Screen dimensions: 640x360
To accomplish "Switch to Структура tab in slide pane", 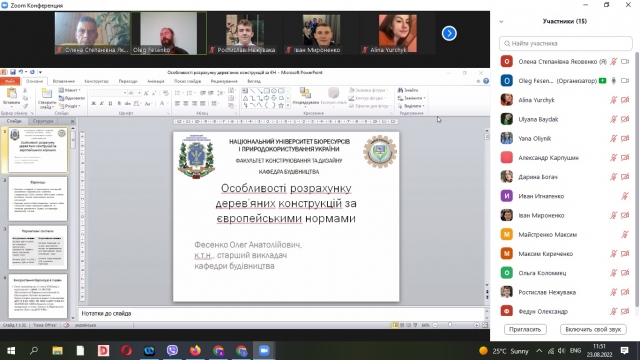I will [43, 121].
